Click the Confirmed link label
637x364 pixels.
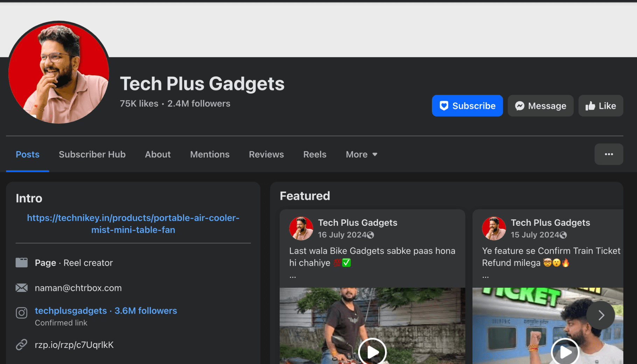(61, 323)
